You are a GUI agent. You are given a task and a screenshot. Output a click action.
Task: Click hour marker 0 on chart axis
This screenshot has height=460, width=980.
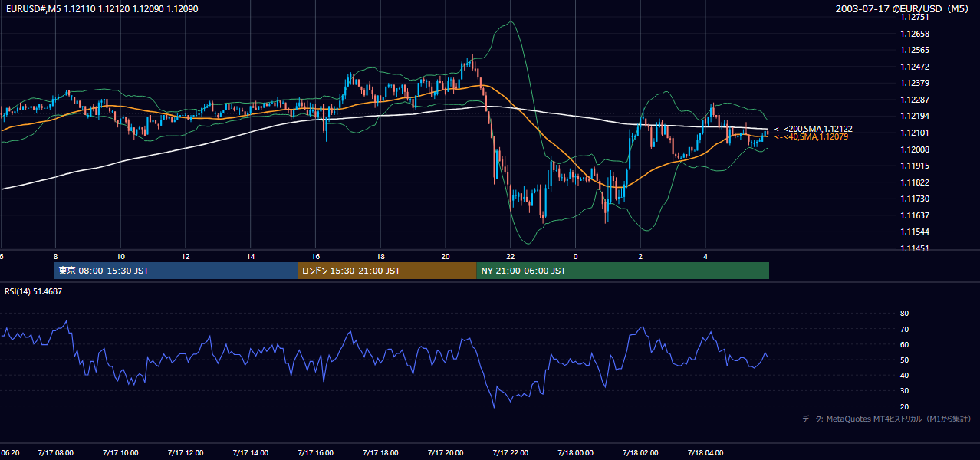[575, 256]
